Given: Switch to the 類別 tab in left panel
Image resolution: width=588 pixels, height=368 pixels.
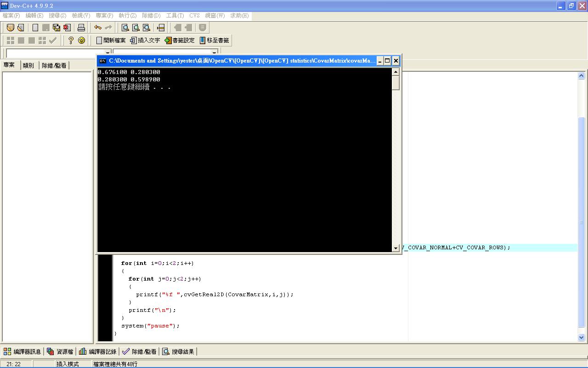Looking at the screenshot, I should click(28, 65).
